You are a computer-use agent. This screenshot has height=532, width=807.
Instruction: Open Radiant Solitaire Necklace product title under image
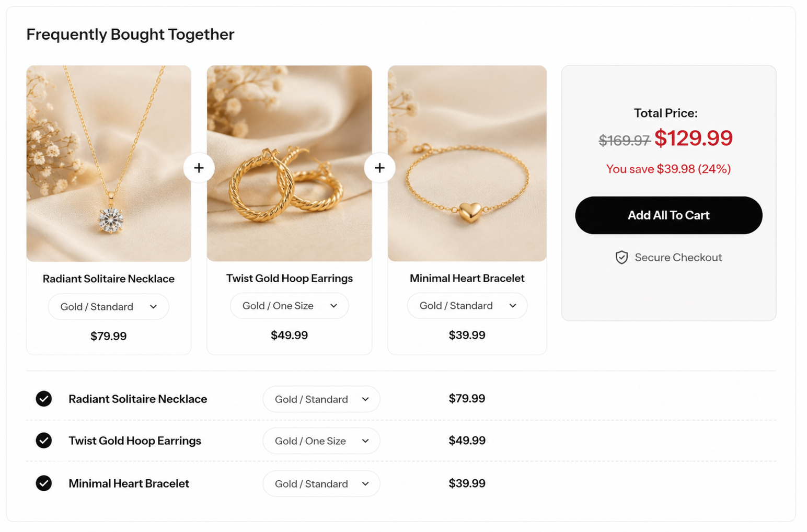pos(109,279)
